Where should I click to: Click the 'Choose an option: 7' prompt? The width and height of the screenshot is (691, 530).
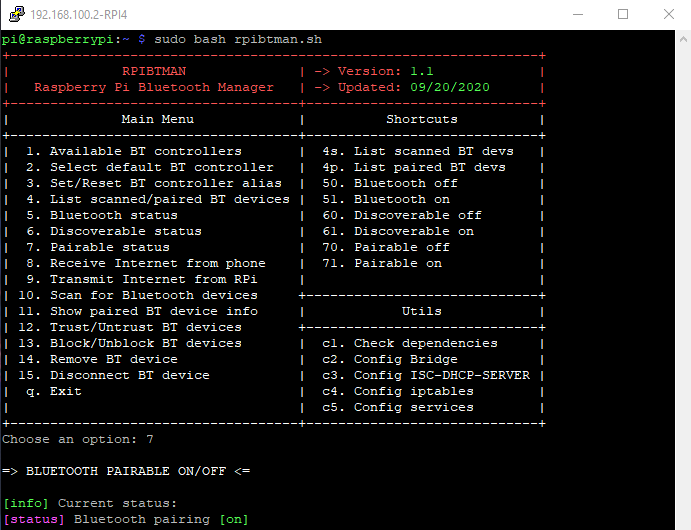(x=78, y=440)
